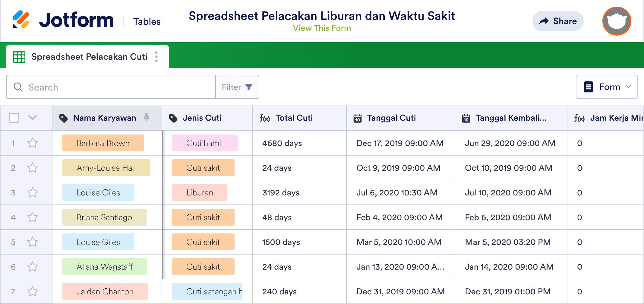644x304 pixels.
Task: Expand the chevron beside the select-all checkbox
Action: click(x=32, y=118)
